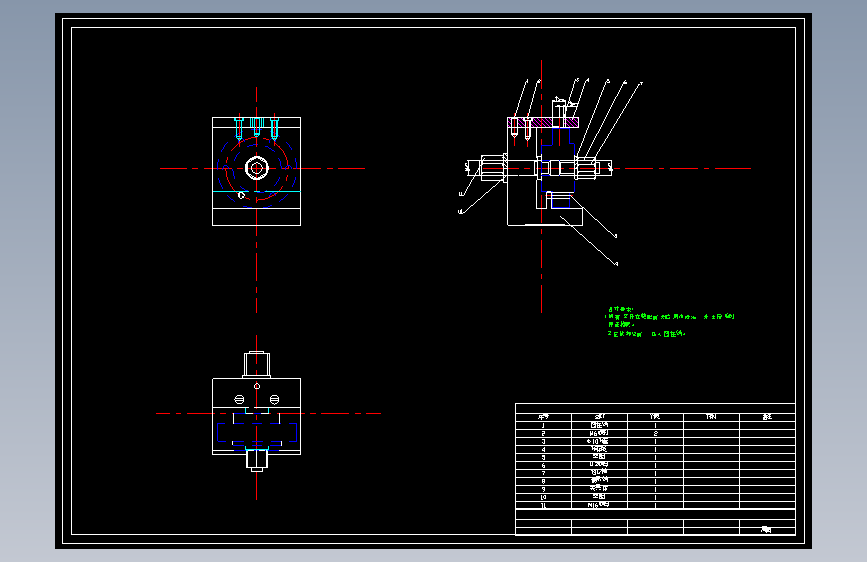The width and height of the screenshot is (867, 562).
Task: Click the front view drawing with circular part
Action: coord(257,171)
